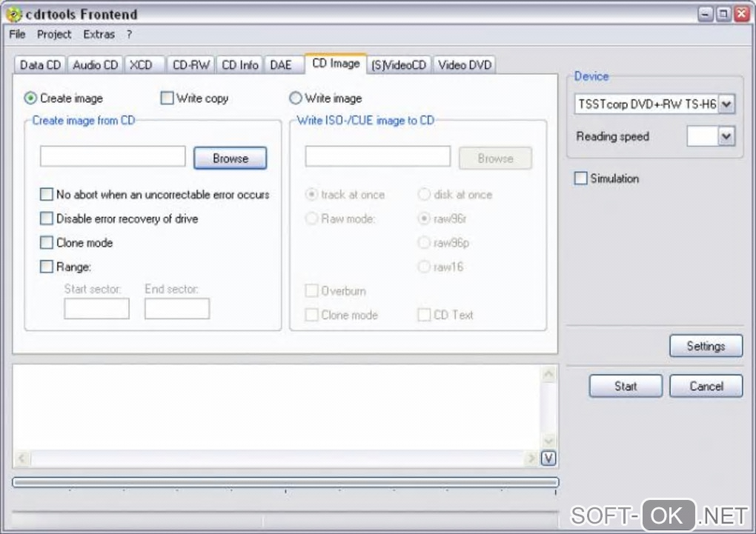Minimize the cdrtools Frontend window
This screenshot has height=534, width=756.
706,14
